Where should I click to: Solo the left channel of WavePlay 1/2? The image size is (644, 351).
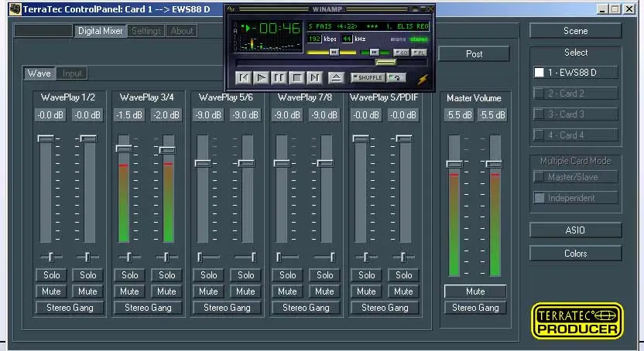(51, 275)
